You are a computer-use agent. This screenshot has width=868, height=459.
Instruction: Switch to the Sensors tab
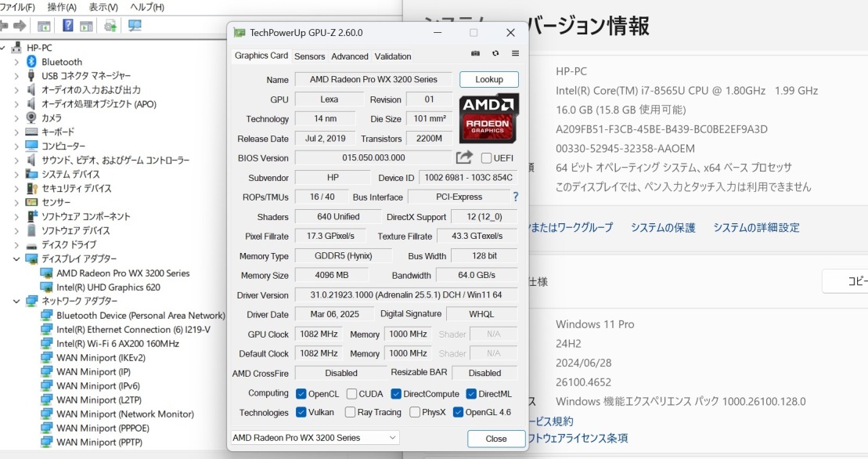point(309,56)
